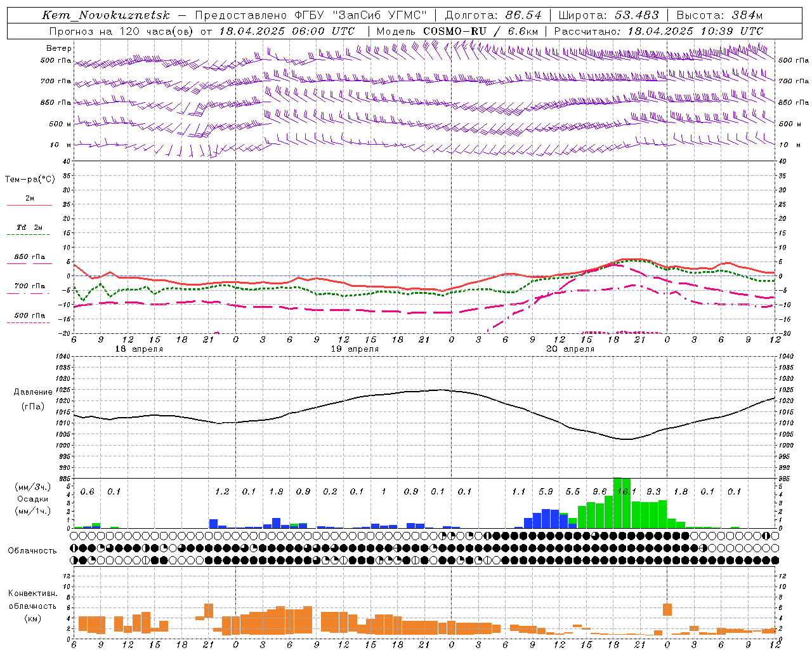Image resolution: width=812 pixels, height=650 pixels.
Task: Click the Модель COSMO-RU / 6.6км label
Action: tap(457, 31)
